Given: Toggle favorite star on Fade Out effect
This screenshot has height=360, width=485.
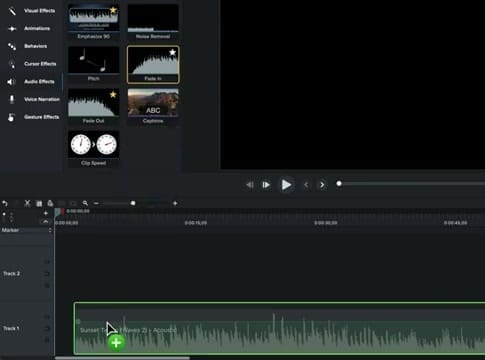Looking at the screenshot, I should coord(113,95).
